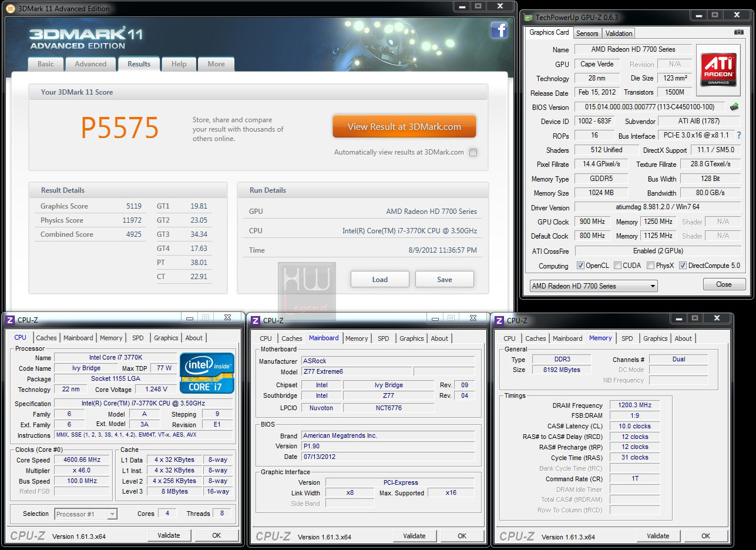Image resolution: width=756 pixels, height=550 pixels.
Task: Click the P5575 score text
Action: [120, 128]
